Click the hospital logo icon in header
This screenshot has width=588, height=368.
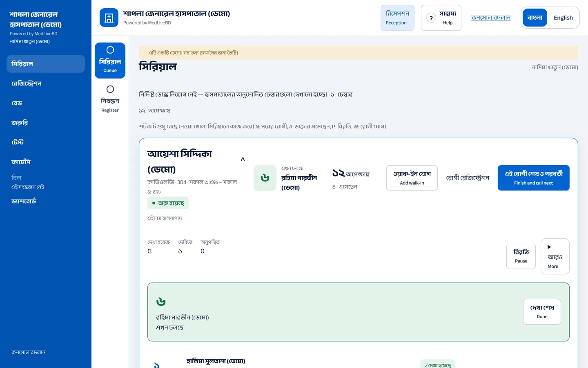pos(109,18)
